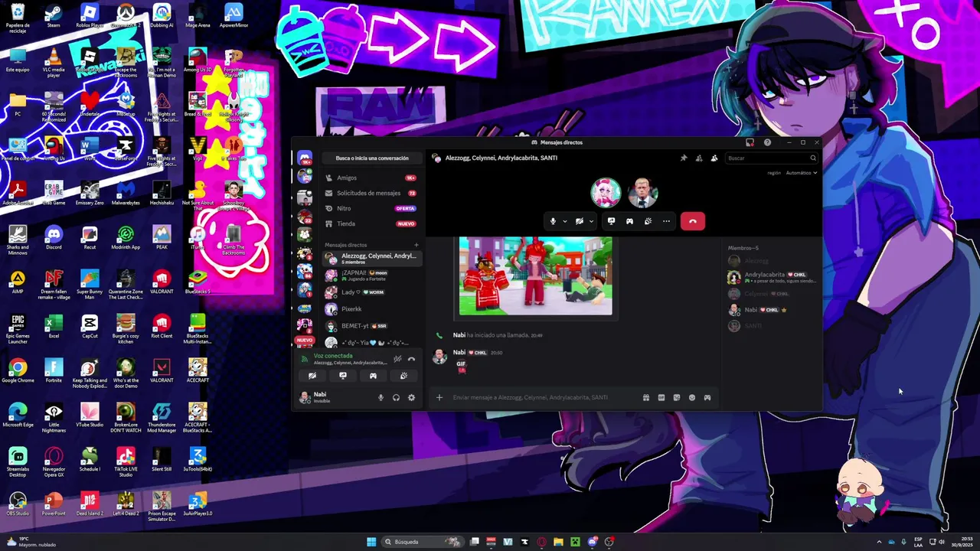980x551 pixels.
Task: Open the Pixerkk direct message
Action: (x=371, y=309)
